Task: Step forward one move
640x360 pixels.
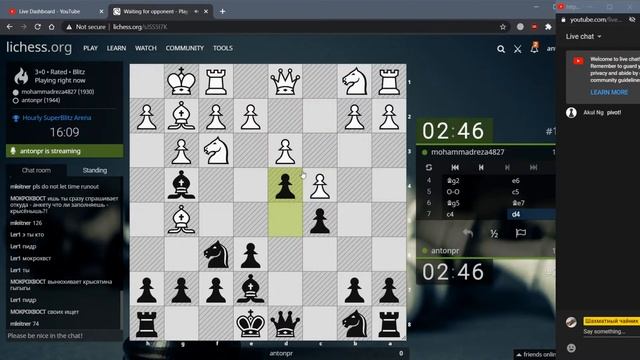Action: pyautogui.click(x=507, y=167)
